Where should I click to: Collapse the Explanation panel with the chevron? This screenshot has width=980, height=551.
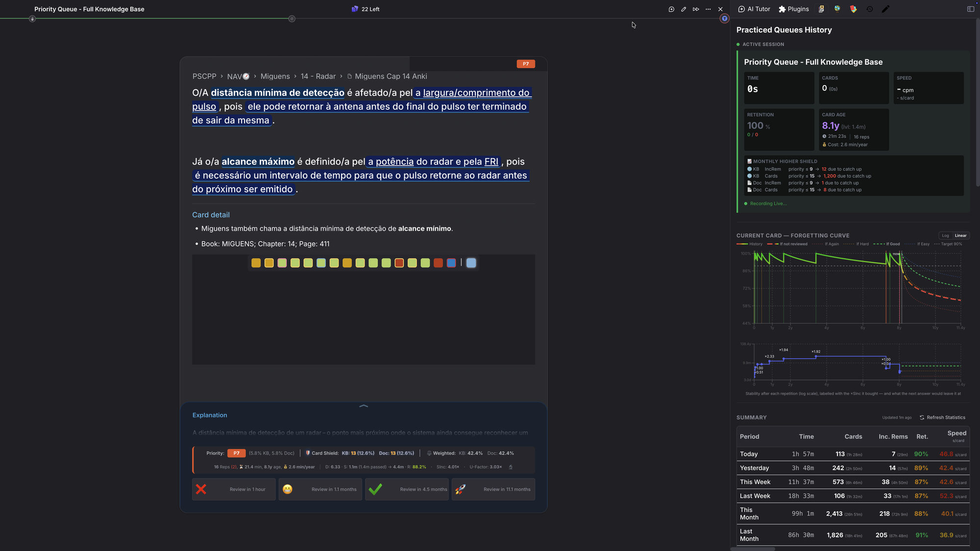364,406
